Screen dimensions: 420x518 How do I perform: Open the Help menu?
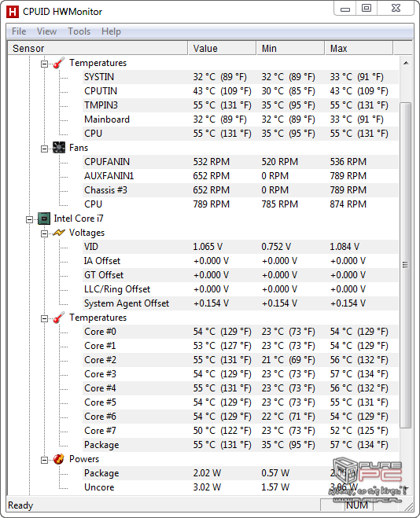(x=111, y=31)
